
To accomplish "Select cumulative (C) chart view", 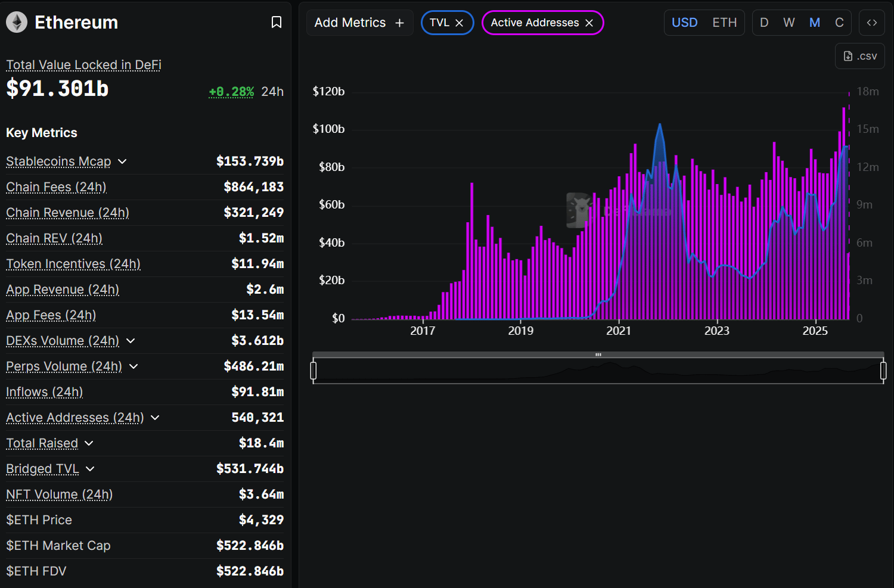I will [x=839, y=23].
